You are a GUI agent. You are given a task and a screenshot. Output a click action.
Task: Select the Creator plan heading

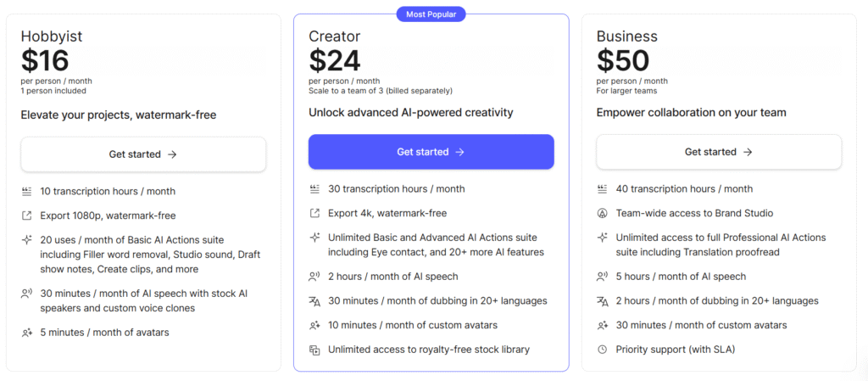334,36
